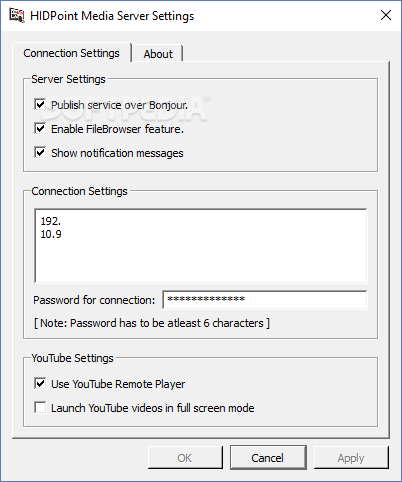
Task: Click the HIDPoint app icon in title bar
Action: tap(17, 16)
